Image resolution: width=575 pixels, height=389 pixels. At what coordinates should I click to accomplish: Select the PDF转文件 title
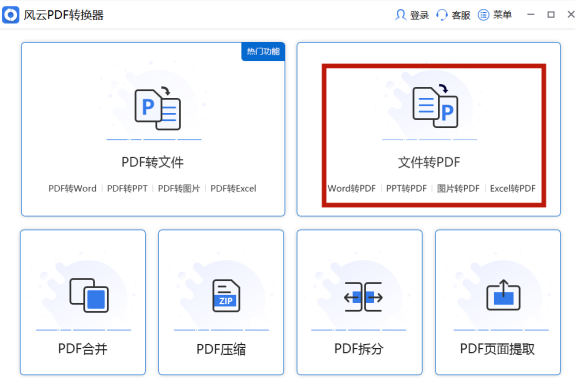coord(153,162)
